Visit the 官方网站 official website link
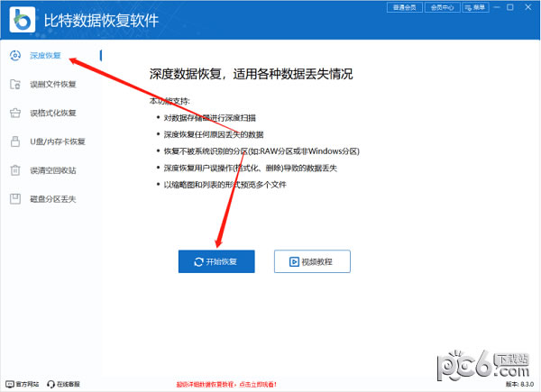 click(23, 384)
